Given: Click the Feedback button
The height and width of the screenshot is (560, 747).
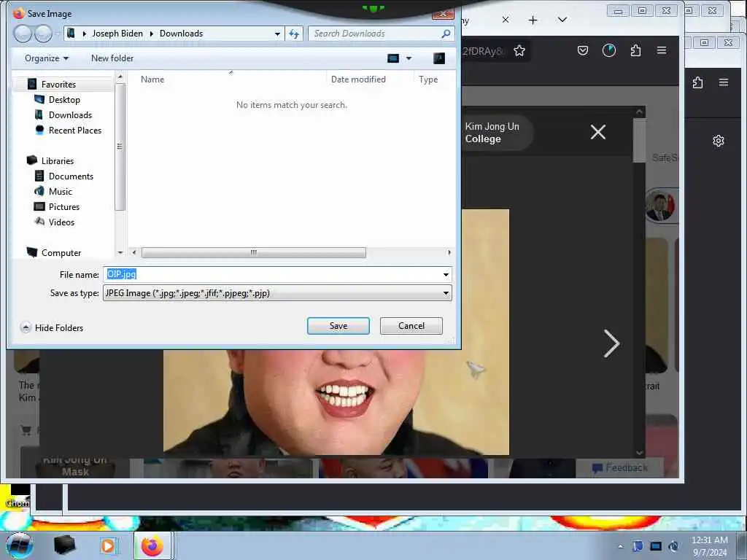Looking at the screenshot, I should point(620,467).
